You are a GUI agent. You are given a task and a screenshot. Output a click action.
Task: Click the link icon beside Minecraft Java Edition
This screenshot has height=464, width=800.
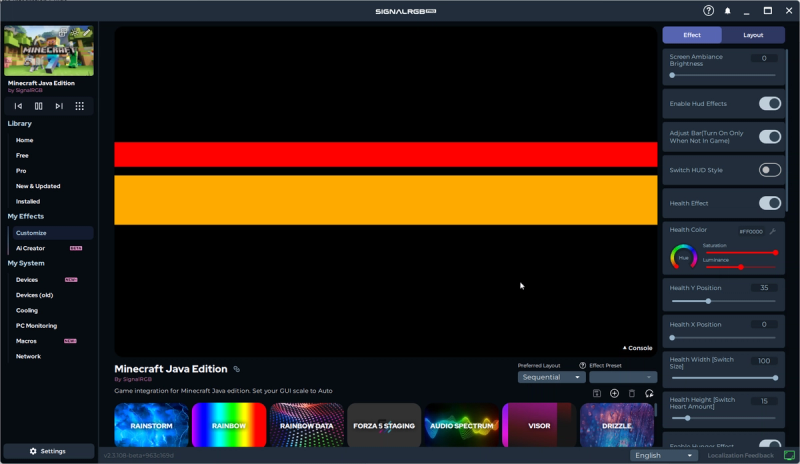click(237, 369)
